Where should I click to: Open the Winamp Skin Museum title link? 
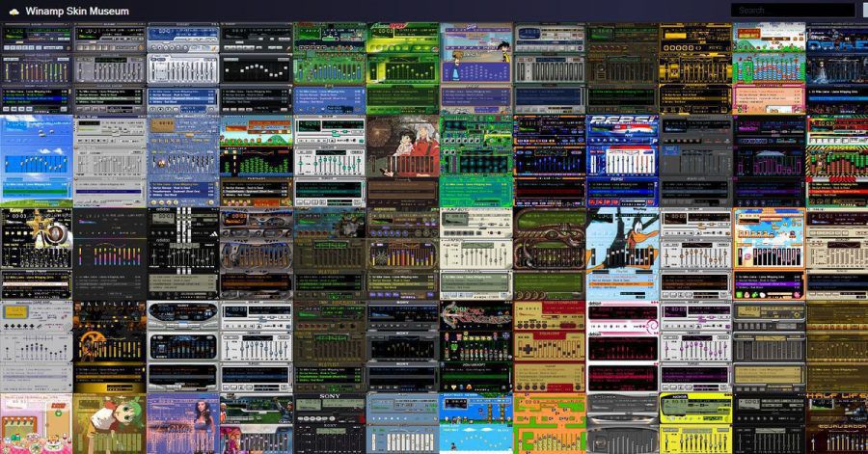(77, 11)
